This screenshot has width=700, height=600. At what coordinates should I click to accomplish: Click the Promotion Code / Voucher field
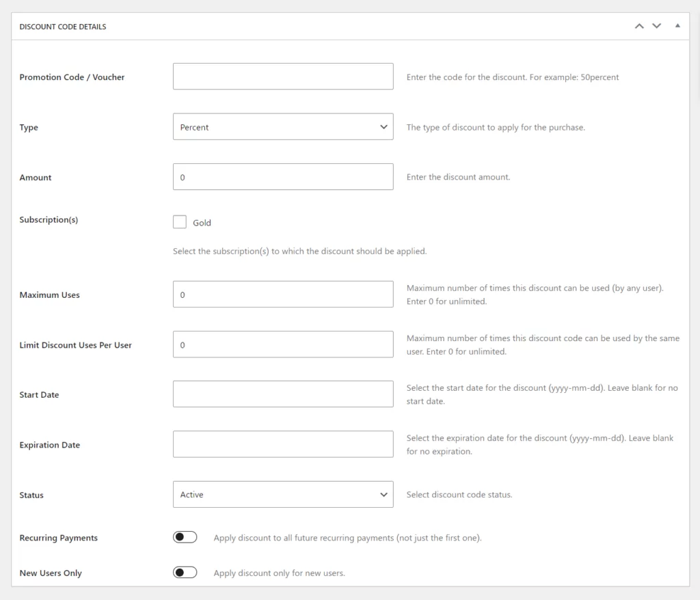pyautogui.click(x=283, y=77)
